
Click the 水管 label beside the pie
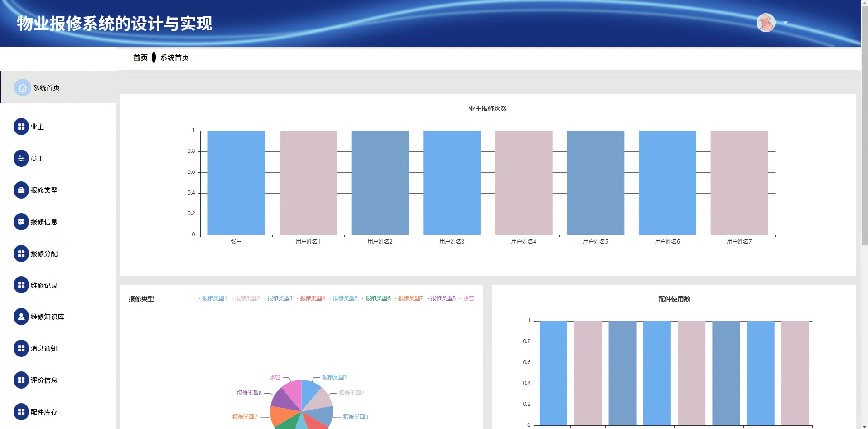click(x=275, y=377)
